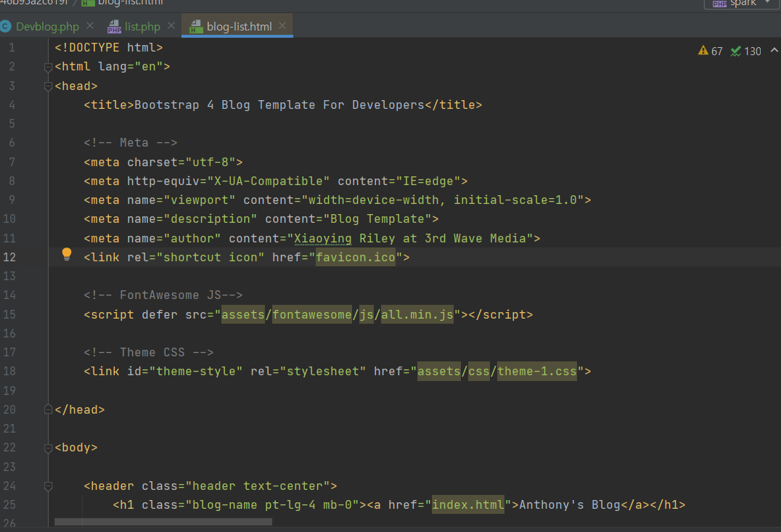Collapse the head tag fold on line 3
Viewport: 781px width, 532px height.
click(49, 86)
